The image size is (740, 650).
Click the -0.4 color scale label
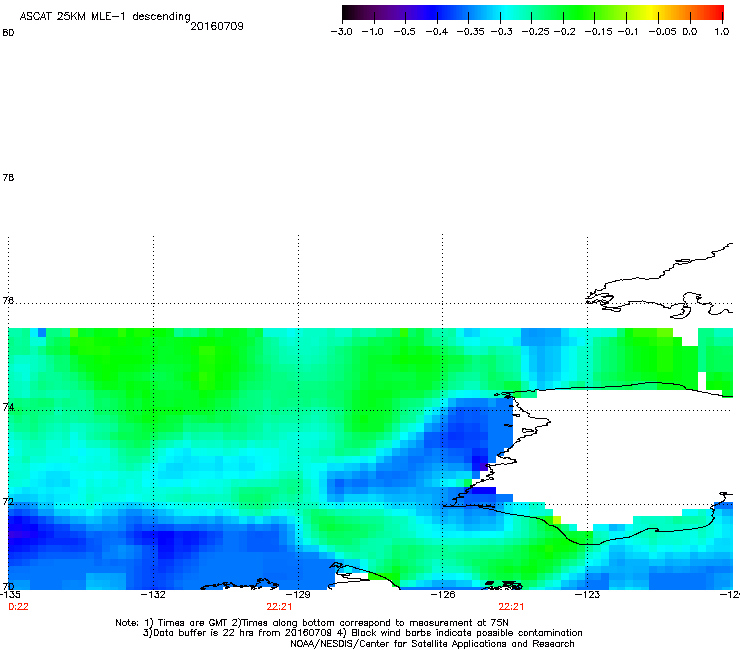(x=437, y=32)
